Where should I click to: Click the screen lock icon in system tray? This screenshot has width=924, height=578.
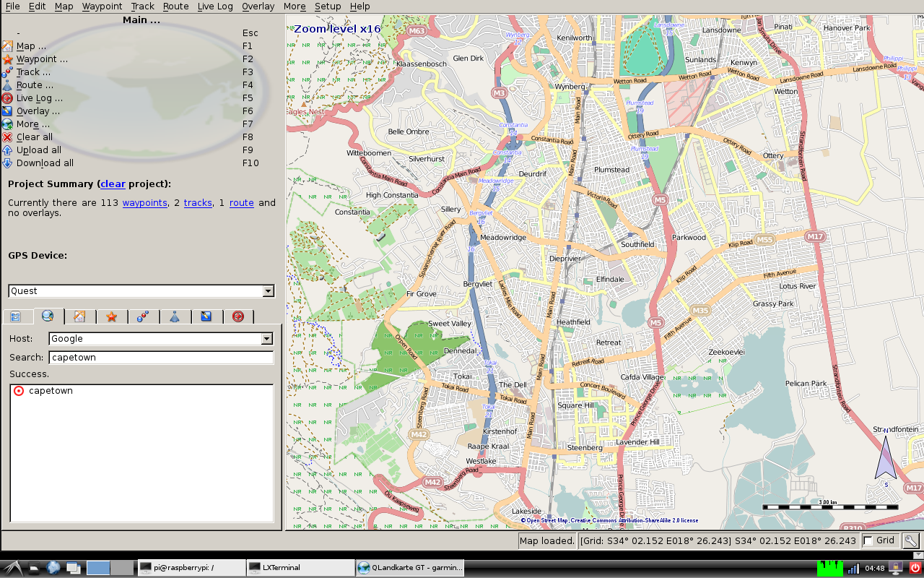click(897, 568)
